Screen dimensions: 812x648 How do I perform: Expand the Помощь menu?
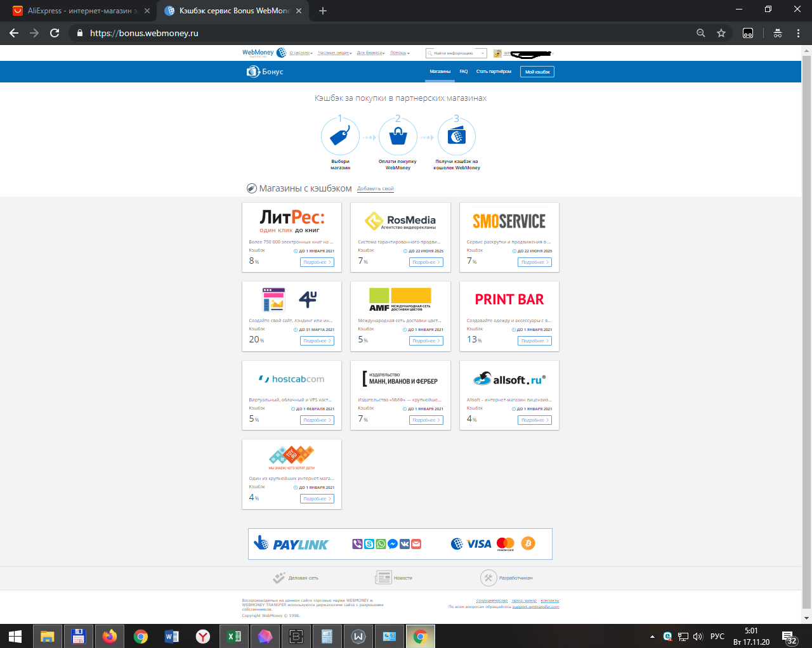point(400,53)
